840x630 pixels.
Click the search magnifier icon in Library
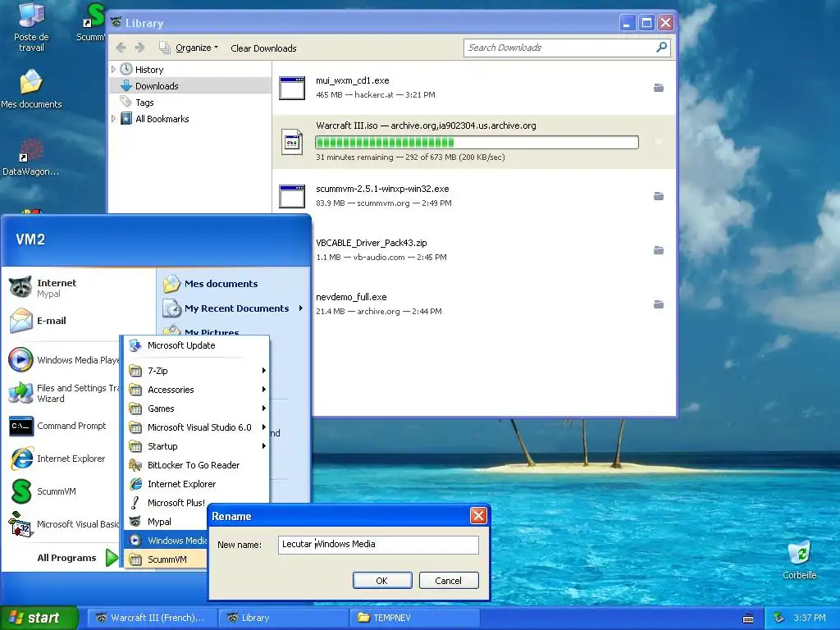pos(662,48)
